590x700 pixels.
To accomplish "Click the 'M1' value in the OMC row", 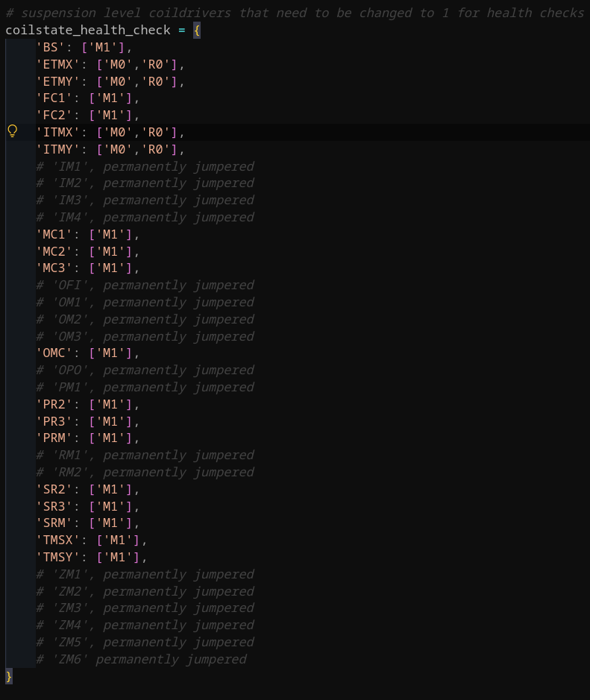I will click(x=110, y=353).
